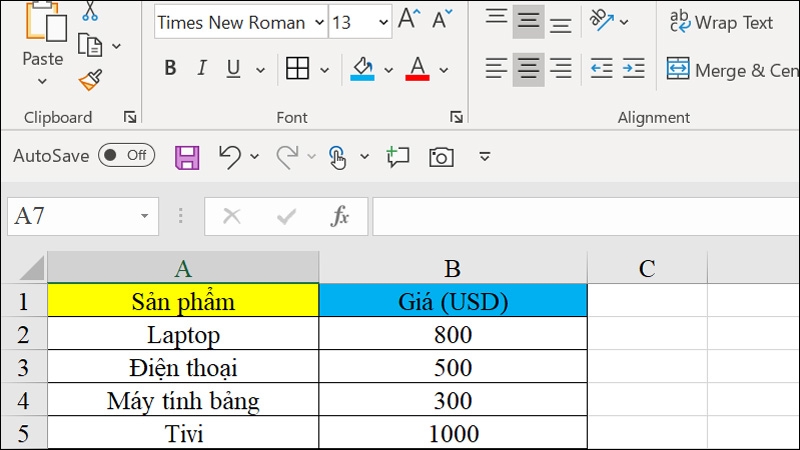The width and height of the screenshot is (800, 450).
Task: Select row 3 header
Action: (23, 367)
